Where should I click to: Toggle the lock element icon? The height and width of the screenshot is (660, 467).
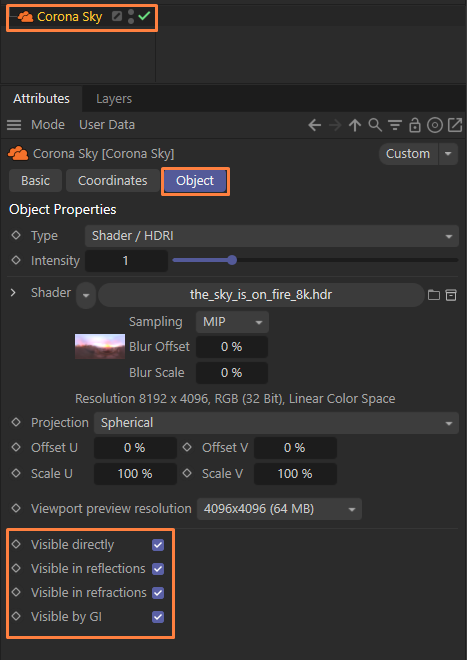point(415,125)
